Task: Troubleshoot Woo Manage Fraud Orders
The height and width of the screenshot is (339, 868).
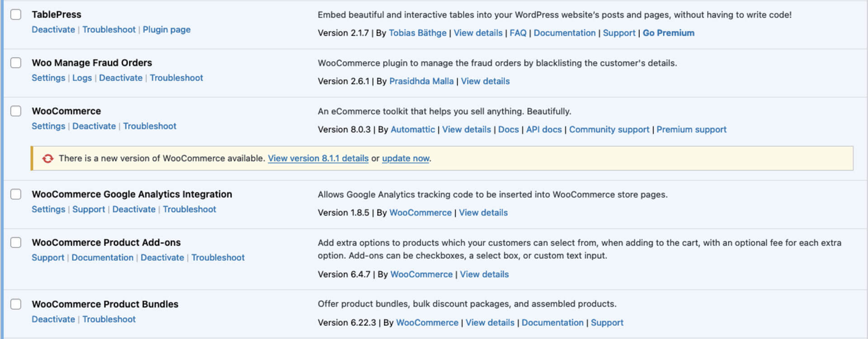Action: (x=176, y=78)
